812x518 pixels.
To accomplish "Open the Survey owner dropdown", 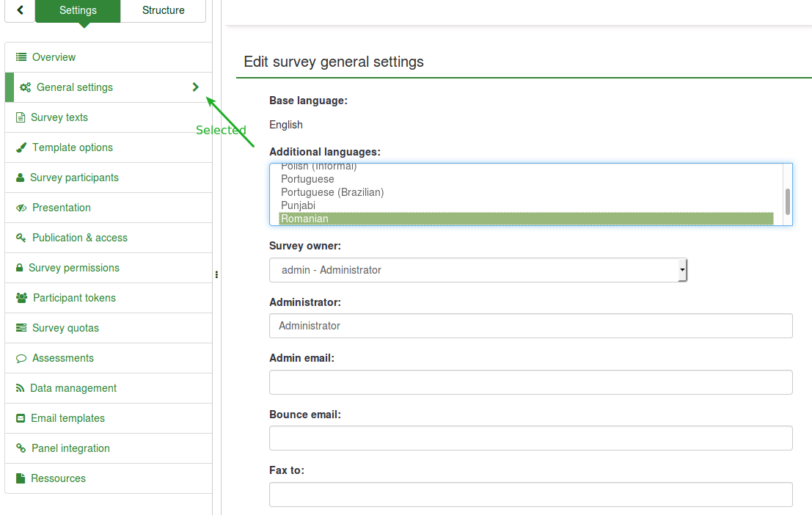I will 478,270.
